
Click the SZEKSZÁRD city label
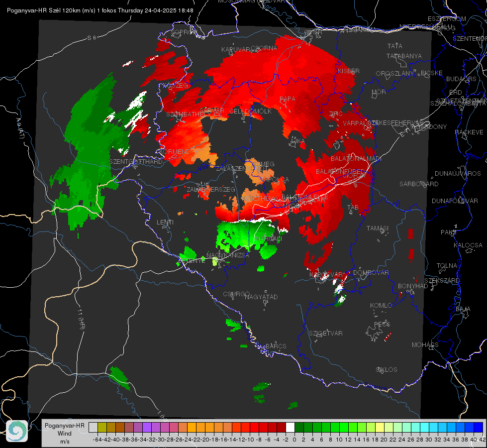pos(442,281)
